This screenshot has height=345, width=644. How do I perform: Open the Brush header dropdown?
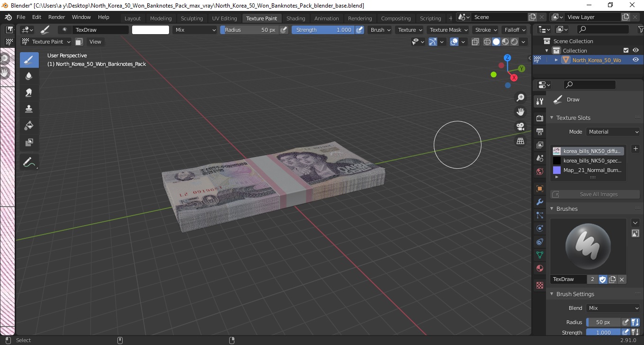(x=380, y=30)
